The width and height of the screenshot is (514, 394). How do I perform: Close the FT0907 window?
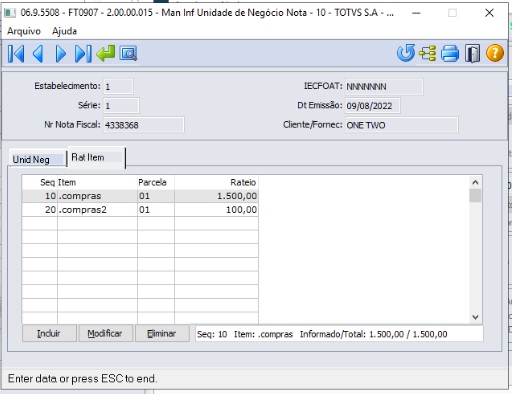pos(489,13)
